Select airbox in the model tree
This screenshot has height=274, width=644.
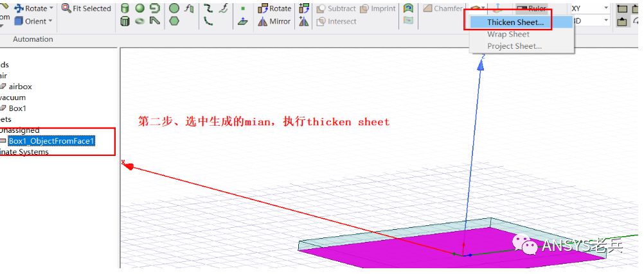(x=20, y=86)
